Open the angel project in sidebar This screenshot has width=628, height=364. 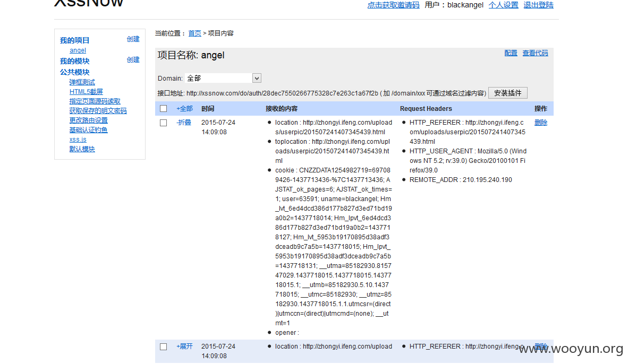tap(78, 50)
